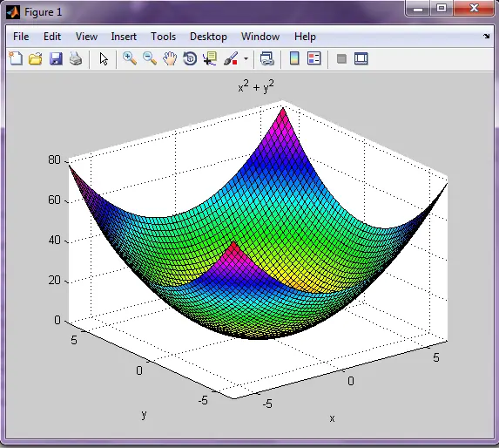499x448 pixels.
Task: Click the dock figure arrow in menu bar
Action: coord(486,37)
